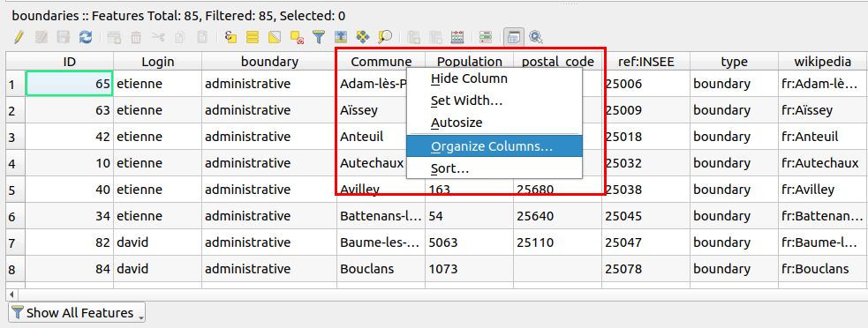The image size is (868, 328).
Task: Click the add feature icon
Action: pyautogui.click(x=114, y=37)
